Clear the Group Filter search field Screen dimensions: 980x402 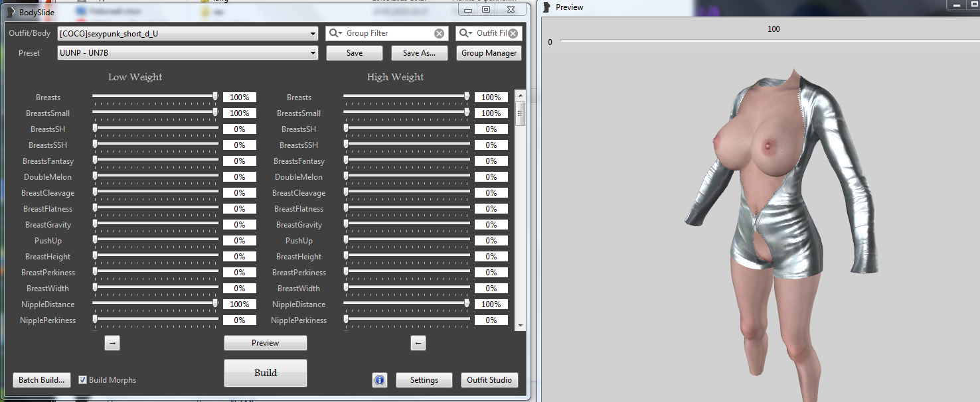click(x=440, y=34)
